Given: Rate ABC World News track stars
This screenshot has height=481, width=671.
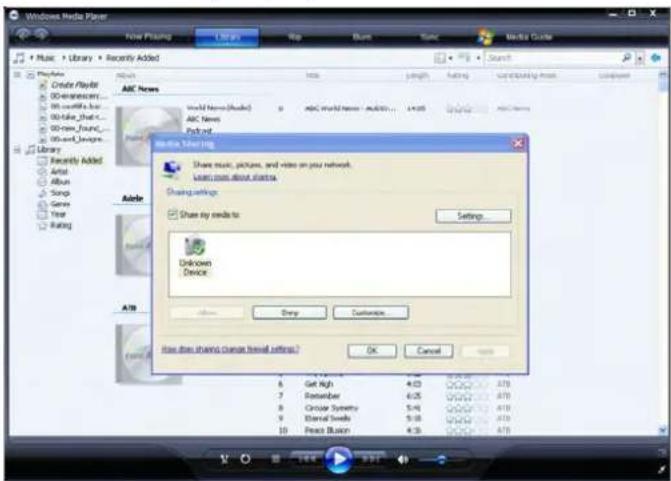Looking at the screenshot, I should [x=466, y=109].
